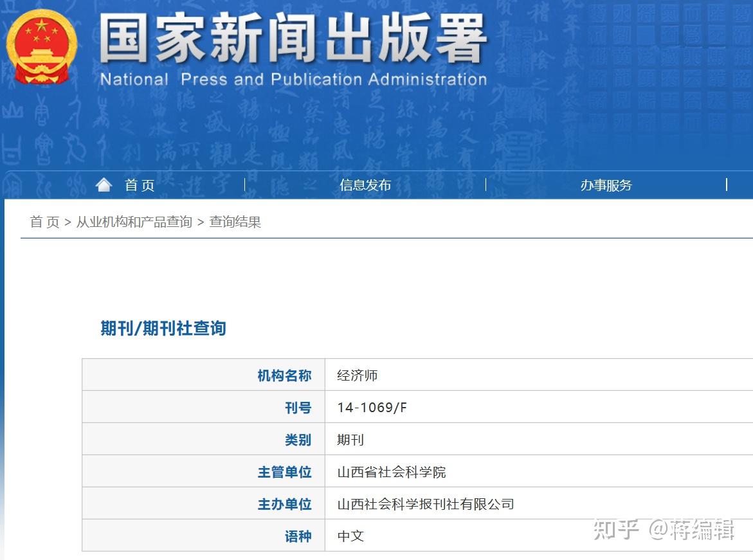
Task: Click the National Press and Publication Administration subtitle
Action: [x=293, y=79]
